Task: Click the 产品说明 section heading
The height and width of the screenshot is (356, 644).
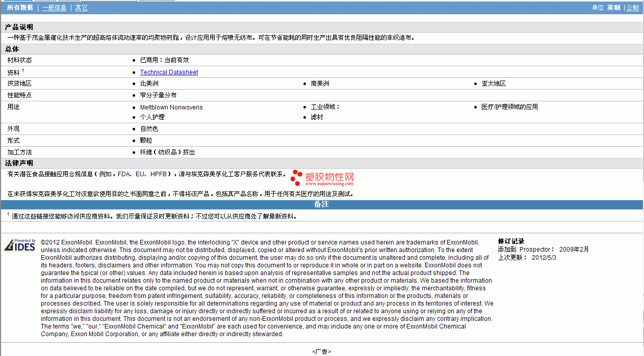Action: (19, 27)
